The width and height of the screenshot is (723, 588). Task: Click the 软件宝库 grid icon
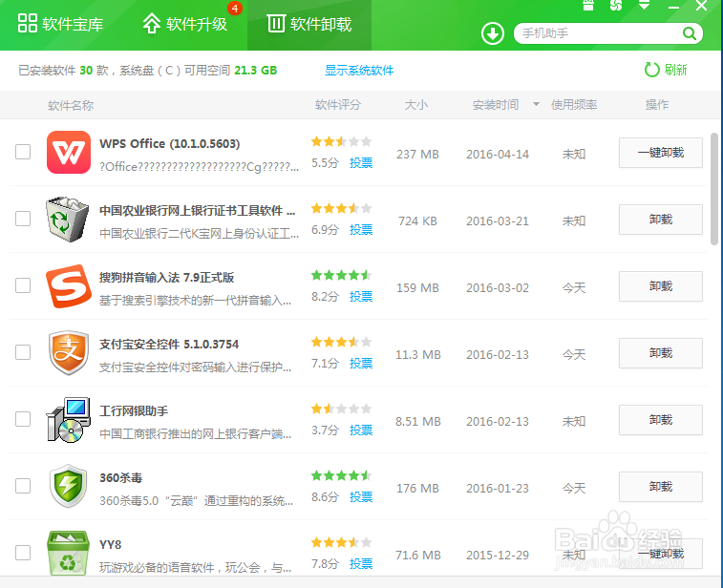pos(27,23)
